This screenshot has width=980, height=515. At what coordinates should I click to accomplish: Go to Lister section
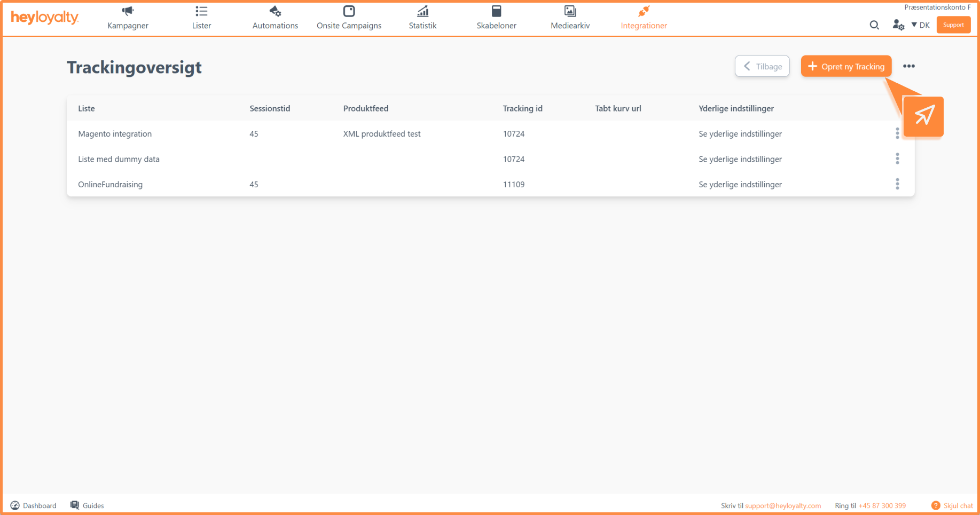(x=201, y=18)
